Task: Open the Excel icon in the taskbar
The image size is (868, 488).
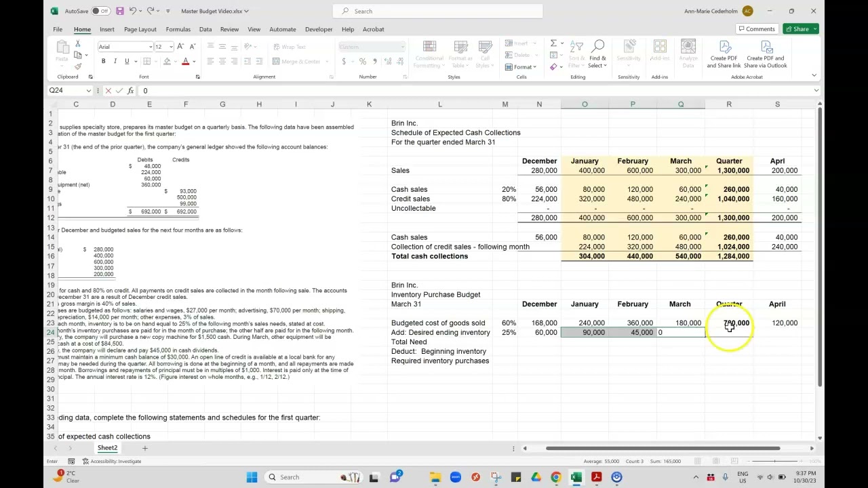Action: [576, 477]
